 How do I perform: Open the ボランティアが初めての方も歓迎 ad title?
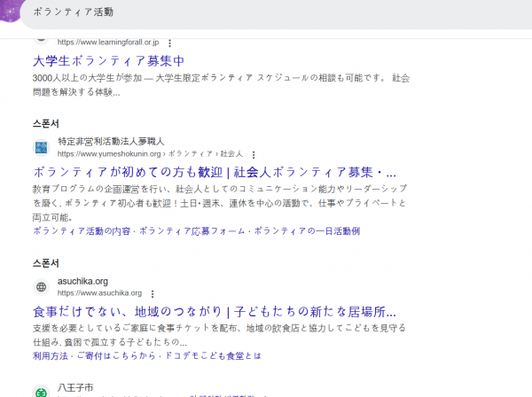(x=214, y=172)
